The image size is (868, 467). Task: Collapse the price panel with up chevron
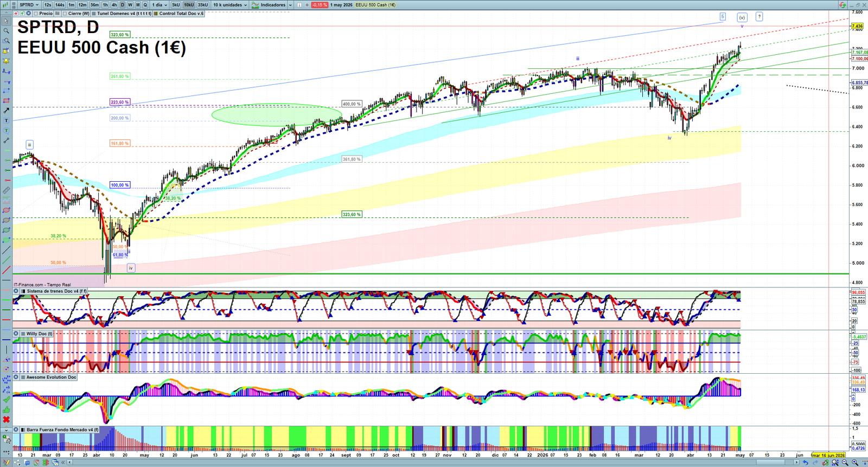tap(7, 13)
